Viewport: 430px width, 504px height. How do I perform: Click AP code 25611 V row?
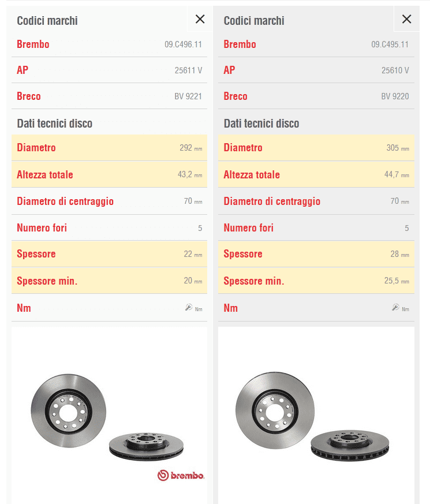point(109,70)
